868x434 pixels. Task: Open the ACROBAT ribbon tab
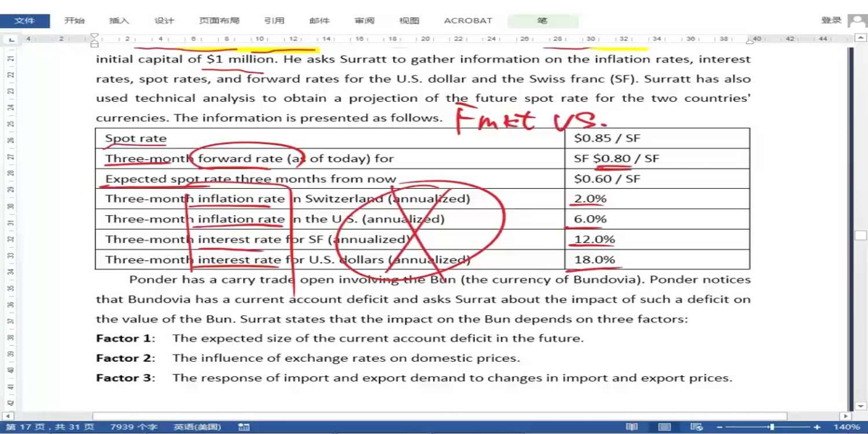point(468,21)
